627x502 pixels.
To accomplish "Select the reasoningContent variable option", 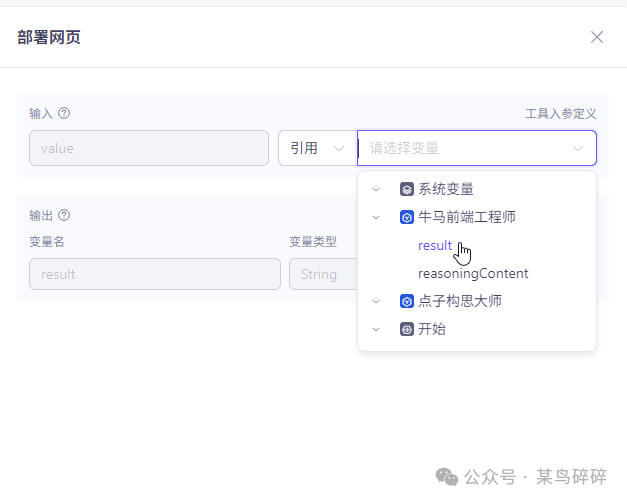I will tap(473, 274).
